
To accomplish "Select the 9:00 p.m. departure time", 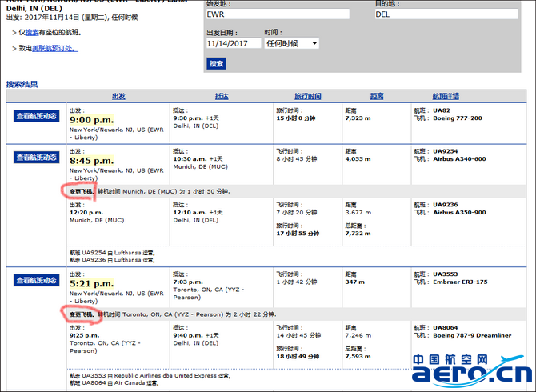I will click(x=92, y=120).
